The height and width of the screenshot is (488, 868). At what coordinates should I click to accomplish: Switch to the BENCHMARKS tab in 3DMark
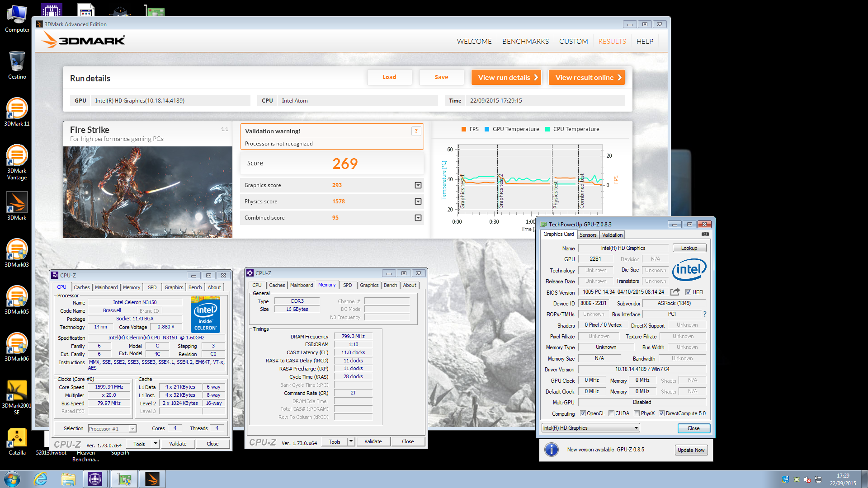point(525,41)
